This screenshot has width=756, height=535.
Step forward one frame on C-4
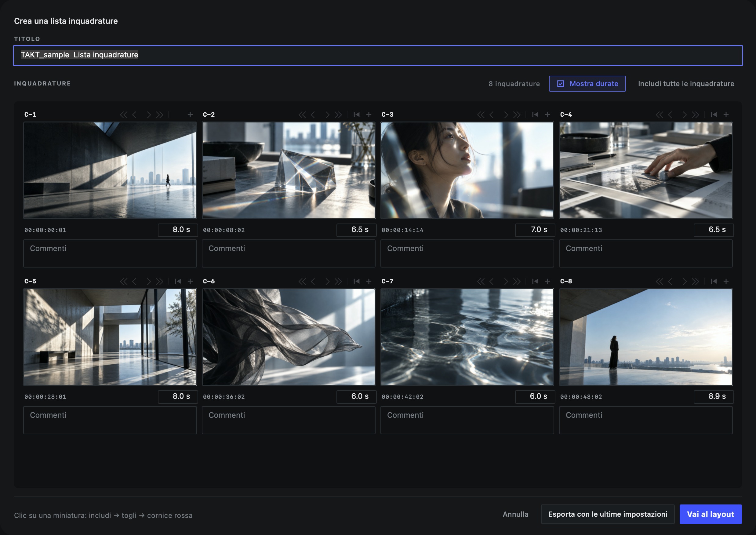tap(685, 115)
